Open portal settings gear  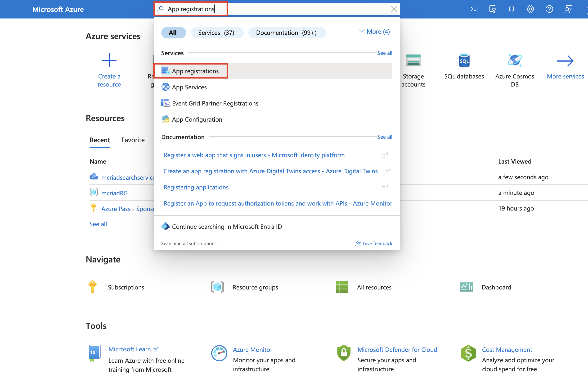[530, 9]
